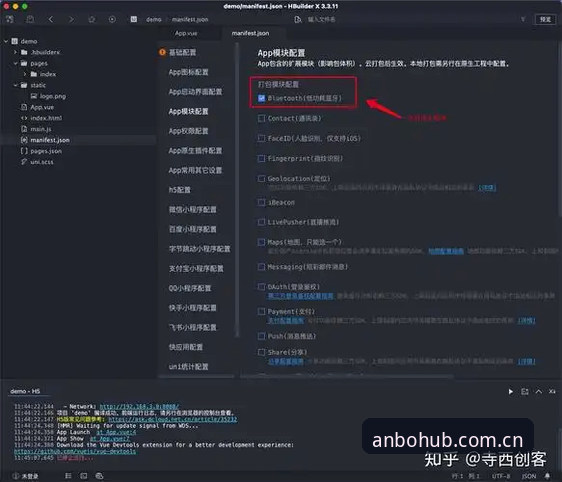Open index.html in the file tree
Image resolution: width=562 pixels, height=482 pixels.
pos(46,118)
